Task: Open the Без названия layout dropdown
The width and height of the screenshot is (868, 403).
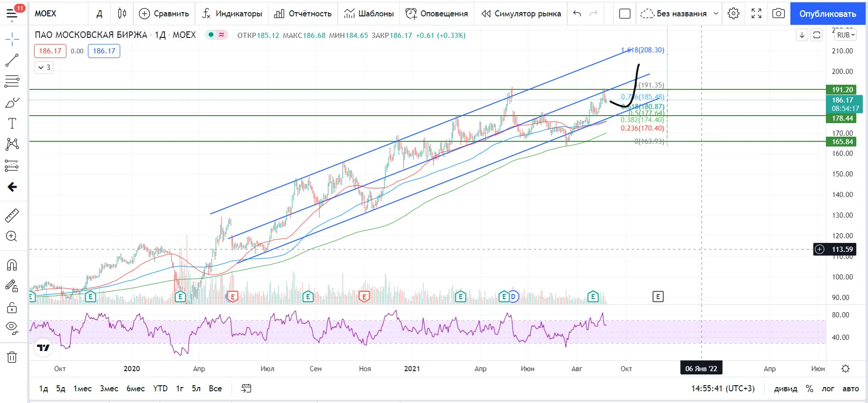Action: pyautogui.click(x=680, y=14)
